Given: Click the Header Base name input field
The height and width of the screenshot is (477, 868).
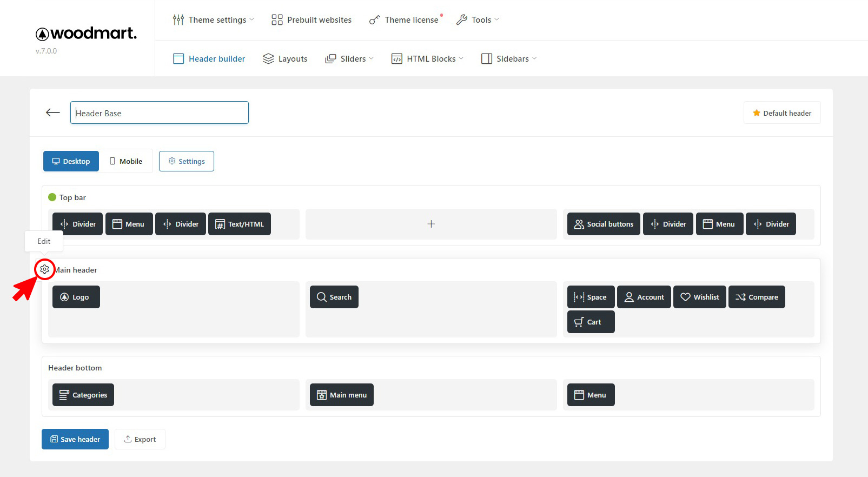Looking at the screenshot, I should click(x=160, y=113).
